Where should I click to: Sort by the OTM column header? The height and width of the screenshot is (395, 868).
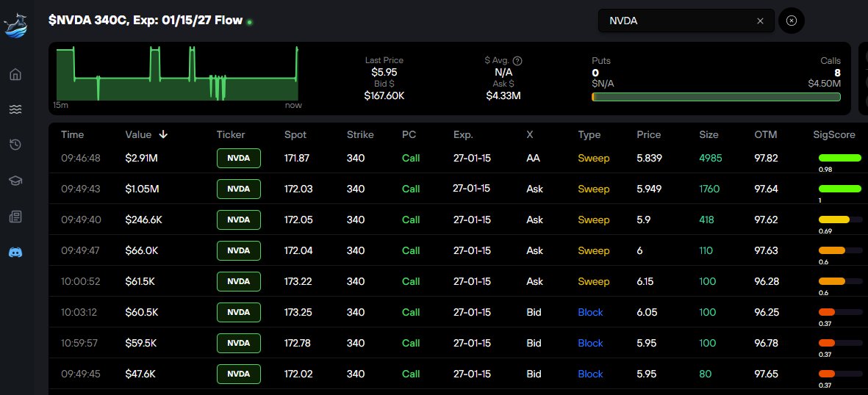tap(766, 134)
